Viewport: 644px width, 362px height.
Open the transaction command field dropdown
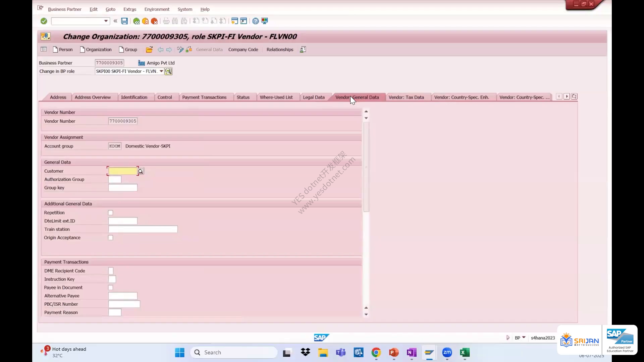pos(106,21)
